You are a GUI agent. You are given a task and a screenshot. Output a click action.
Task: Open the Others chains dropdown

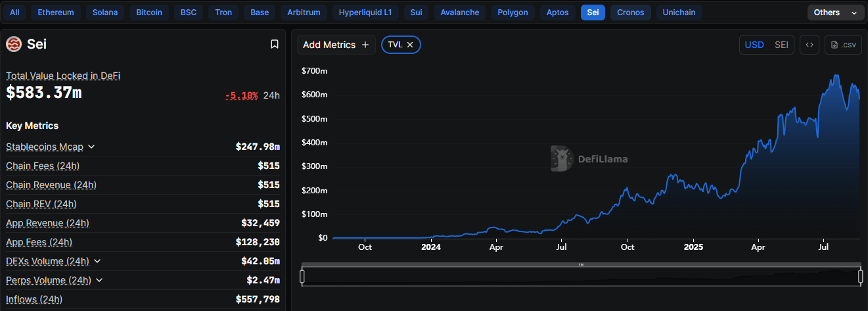click(x=835, y=12)
